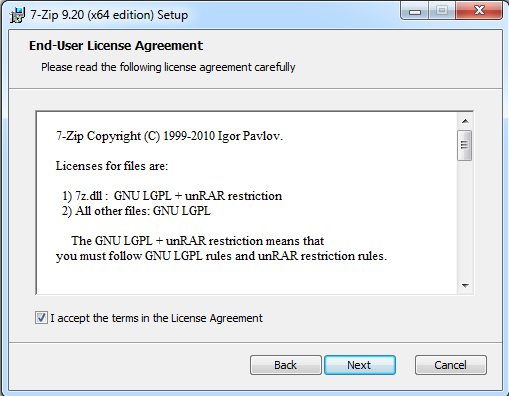Click the 'Please read the following license' subtitle
Viewport: 509px width, 396px height.
[168, 67]
